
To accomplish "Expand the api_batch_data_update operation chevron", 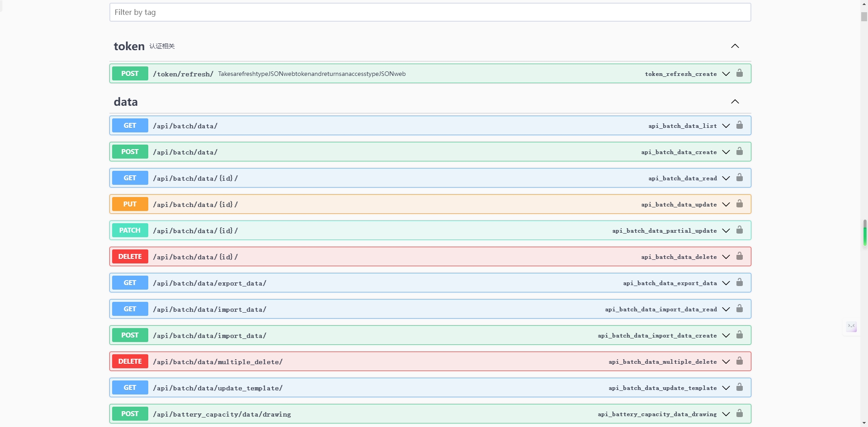I will point(726,204).
